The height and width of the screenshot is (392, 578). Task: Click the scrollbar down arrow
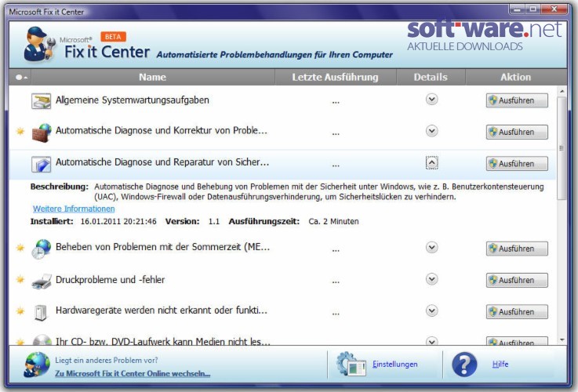click(562, 340)
